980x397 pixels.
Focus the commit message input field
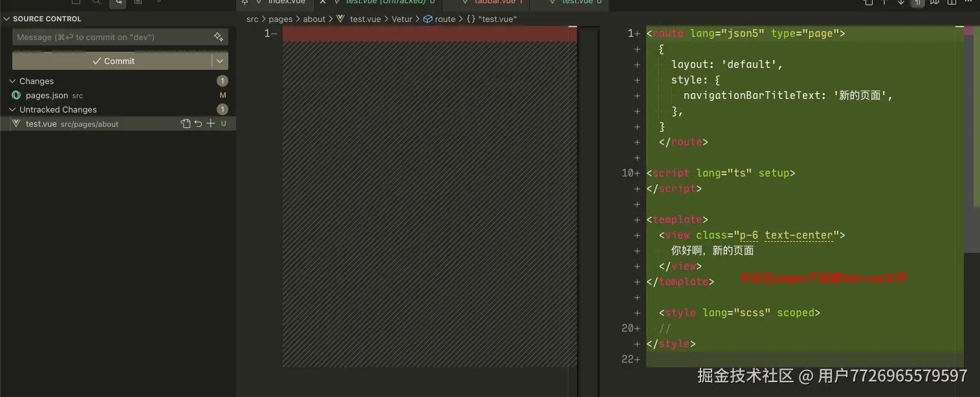120,37
